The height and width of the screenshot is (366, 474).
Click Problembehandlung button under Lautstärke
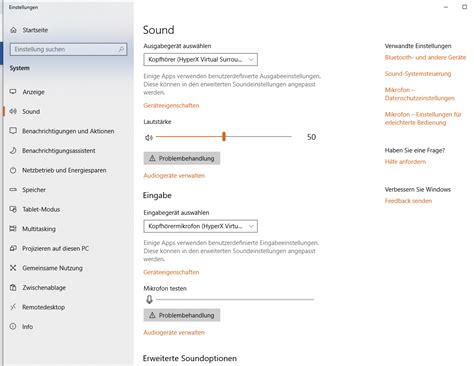click(x=182, y=158)
